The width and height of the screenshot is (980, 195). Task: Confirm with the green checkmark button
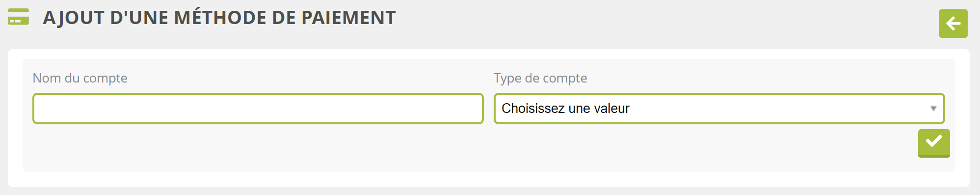point(934,143)
